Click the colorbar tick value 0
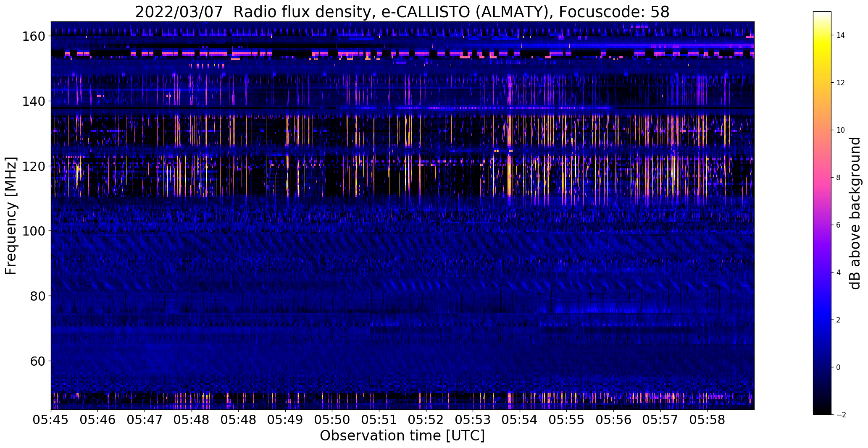Viewport: 868px width, 448px height. coord(839,367)
